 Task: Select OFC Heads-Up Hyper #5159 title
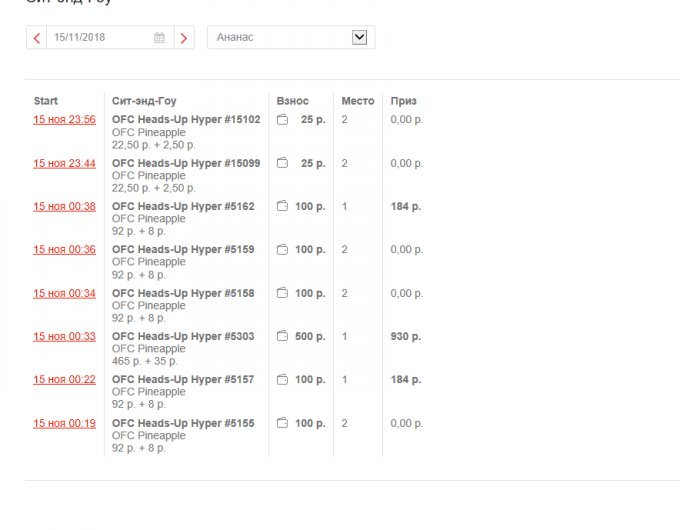tap(183, 250)
